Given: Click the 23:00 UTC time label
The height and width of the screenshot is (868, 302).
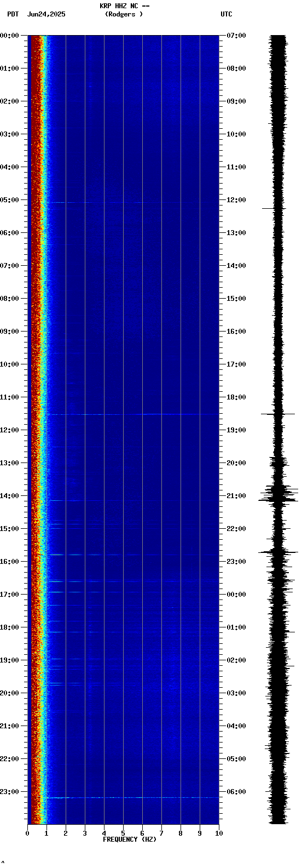Looking at the screenshot, I should point(236,562).
